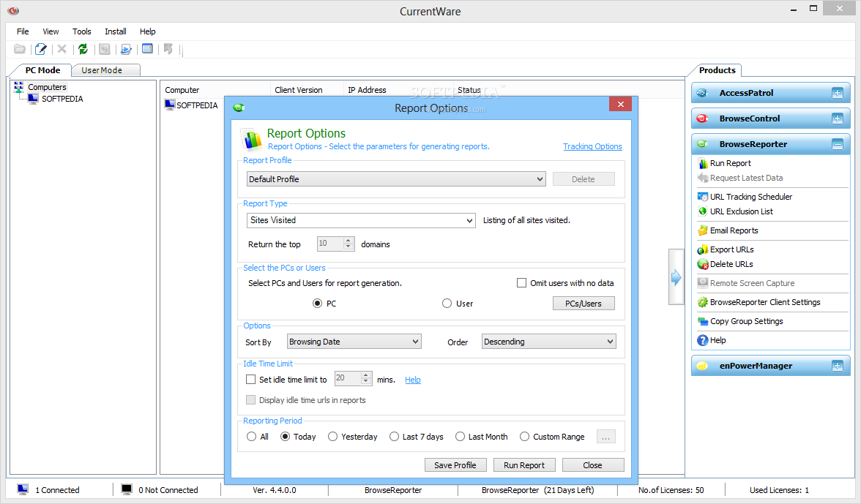Click the Delete URLs icon
Image resolution: width=861 pixels, height=504 pixels.
pos(703,264)
